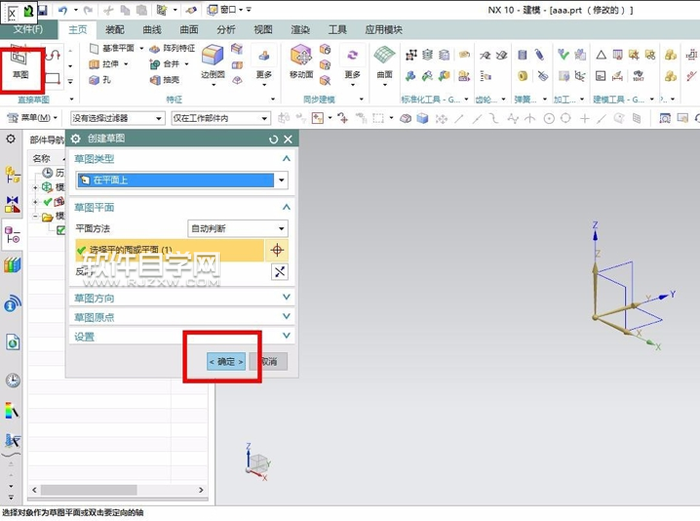Click the Shell (抽壳) tool icon
700x521 pixels.
click(164, 79)
